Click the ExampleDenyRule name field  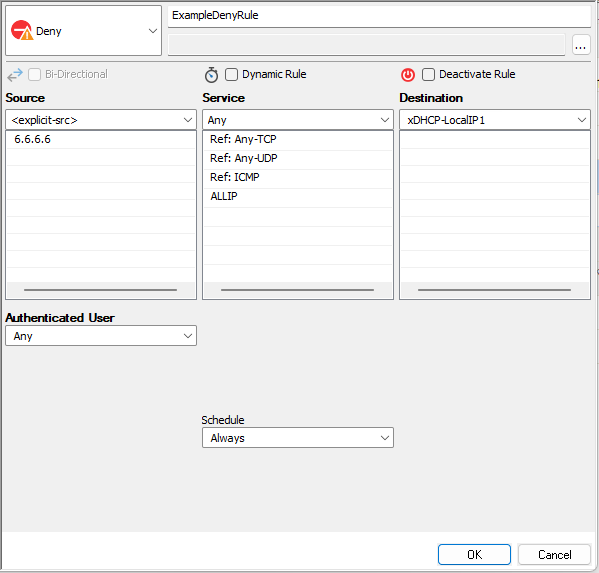coord(379,15)
